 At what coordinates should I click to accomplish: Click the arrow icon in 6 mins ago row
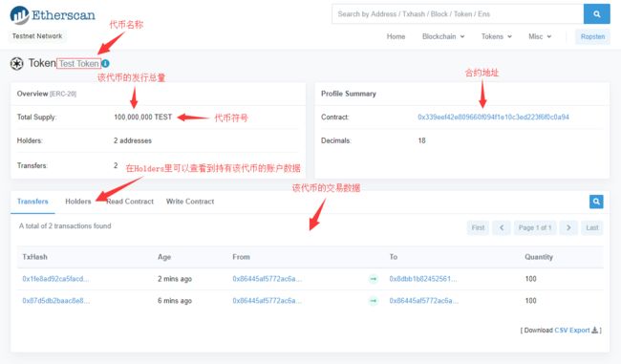coord(373,301)
